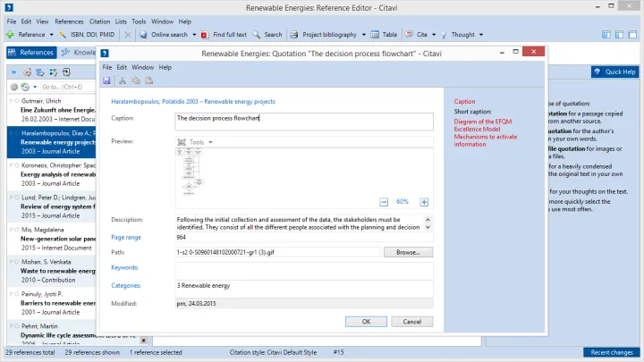The height and width of the screenshot is (362, 644).
Task: Click the Cut scissors icon in quotation dialog
Action: pos(123,80)
